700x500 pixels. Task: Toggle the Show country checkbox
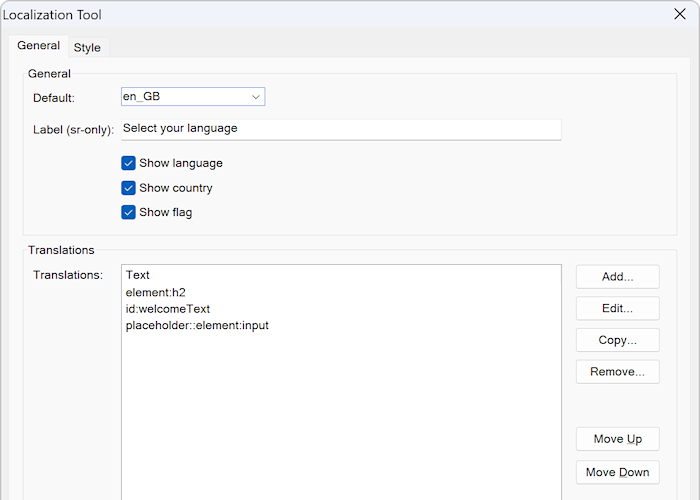pos(128,188)
